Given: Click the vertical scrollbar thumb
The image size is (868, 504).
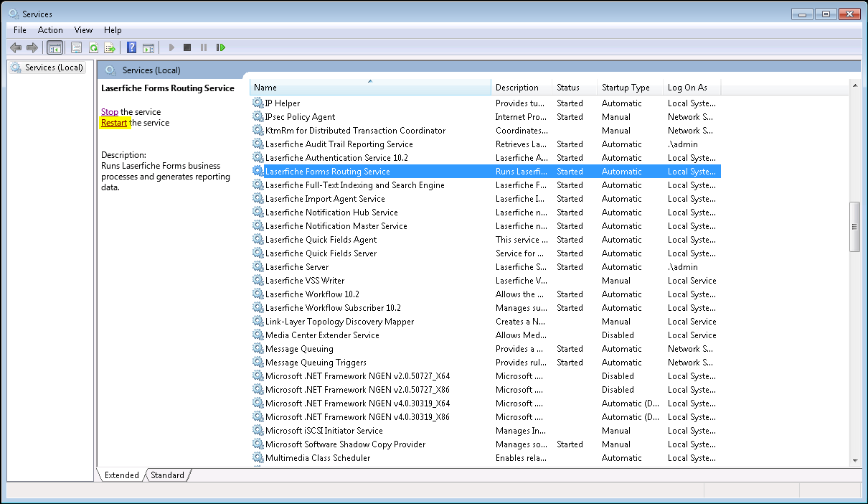Looking at the screenshot, I should point(854,226).
